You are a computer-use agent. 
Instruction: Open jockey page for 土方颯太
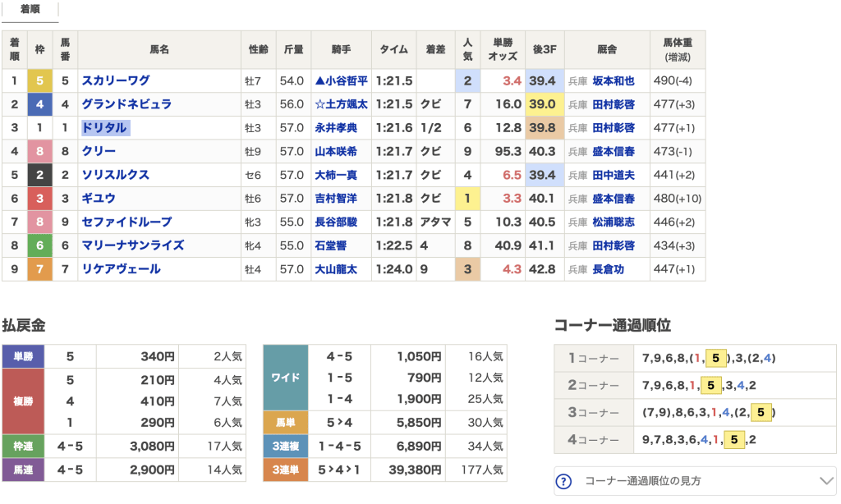(x=341, y=104)
